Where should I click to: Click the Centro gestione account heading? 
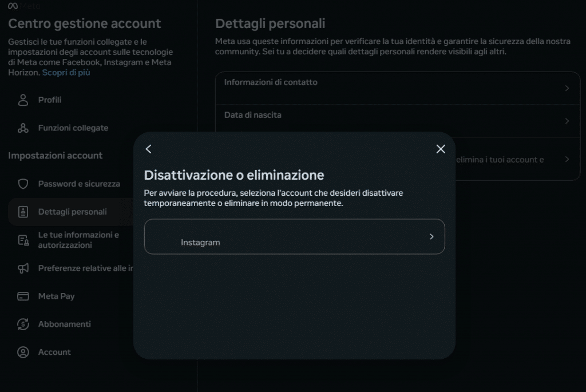click(x=85, y=23)
